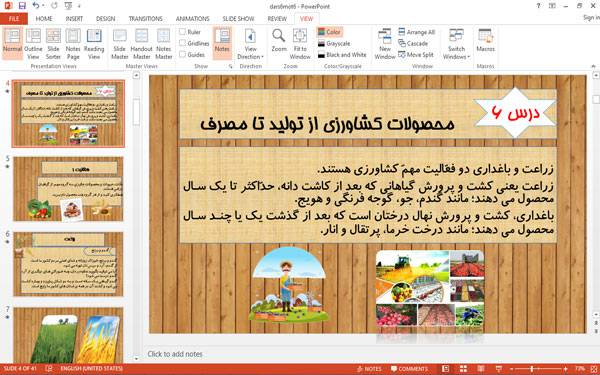
Task: Collapse the ribbon
Action: coord(593,66)
